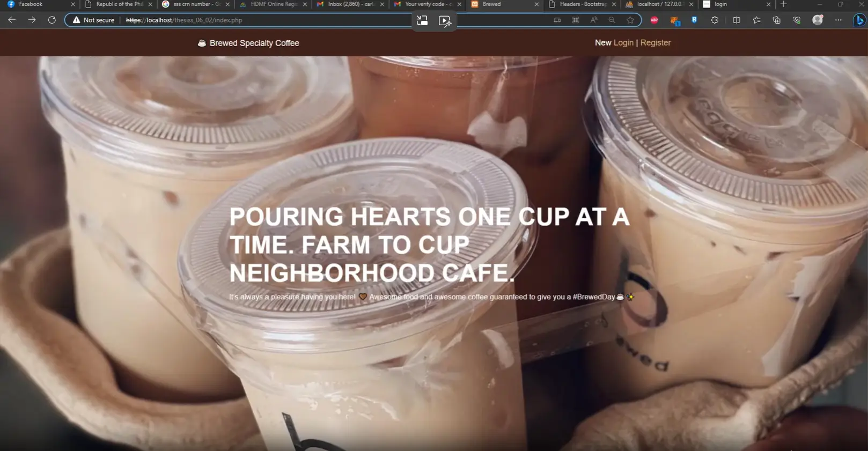Click the Not secure site warning

94,20
